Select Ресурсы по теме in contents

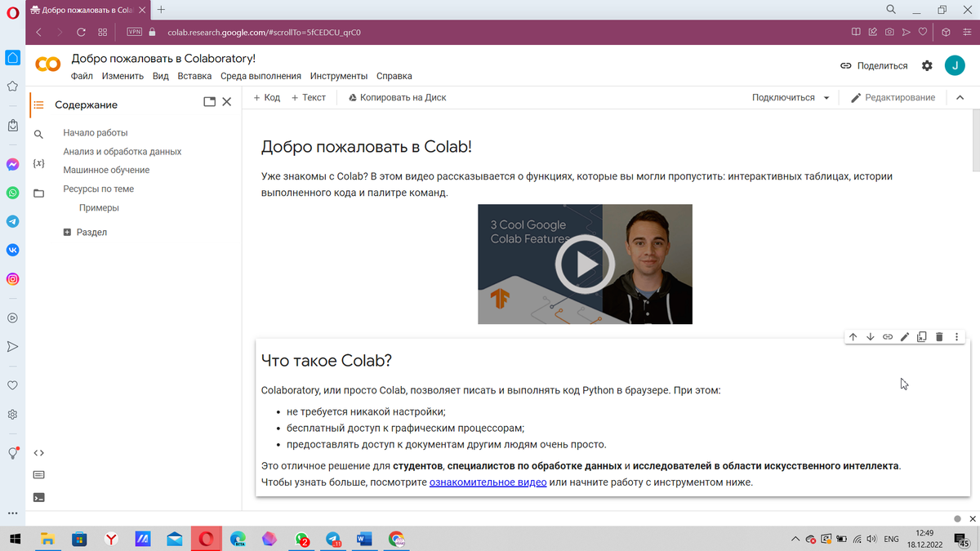pyautogui.click(x=98, y=189)
